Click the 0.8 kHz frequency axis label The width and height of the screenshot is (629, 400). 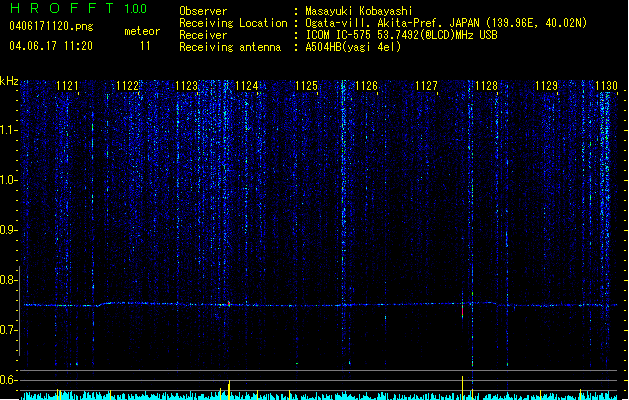click(x=8, y=280)
